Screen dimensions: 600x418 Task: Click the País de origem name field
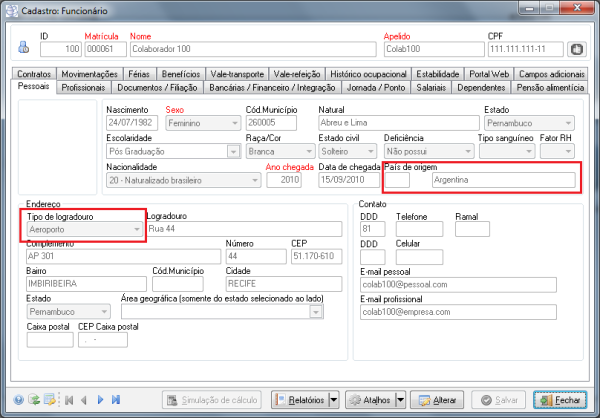pos(502,181)
